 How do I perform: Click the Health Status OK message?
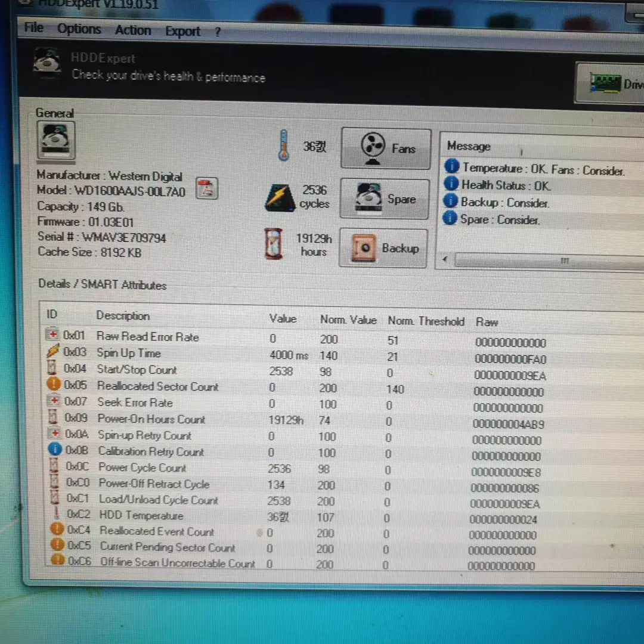506,185
